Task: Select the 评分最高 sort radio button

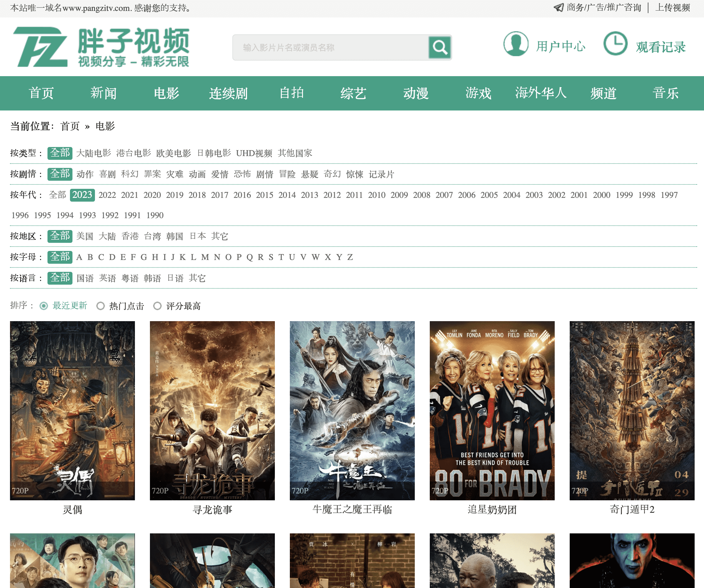Action: (157, 306)
